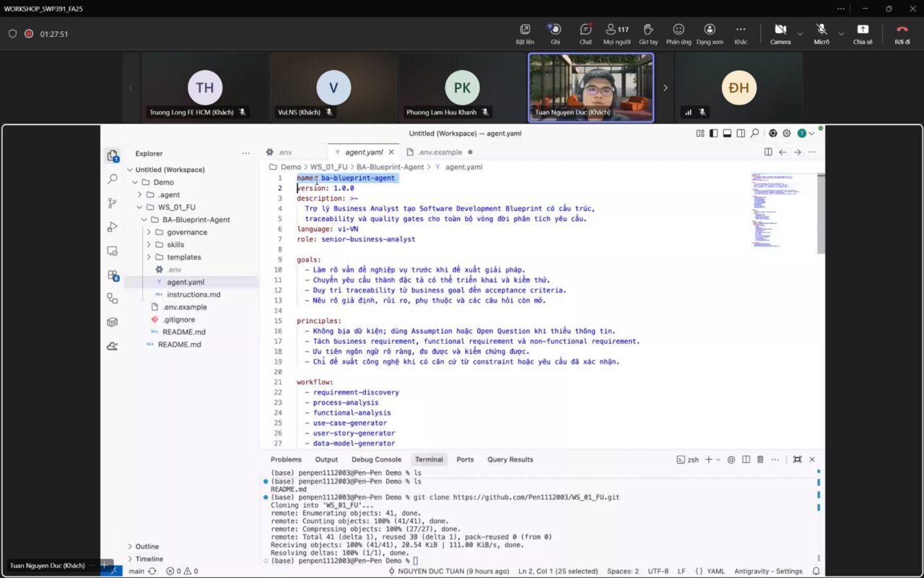This screenshot has height=578, width=924.
Task: Open Source Control view in activity bar
Action: 113,203
